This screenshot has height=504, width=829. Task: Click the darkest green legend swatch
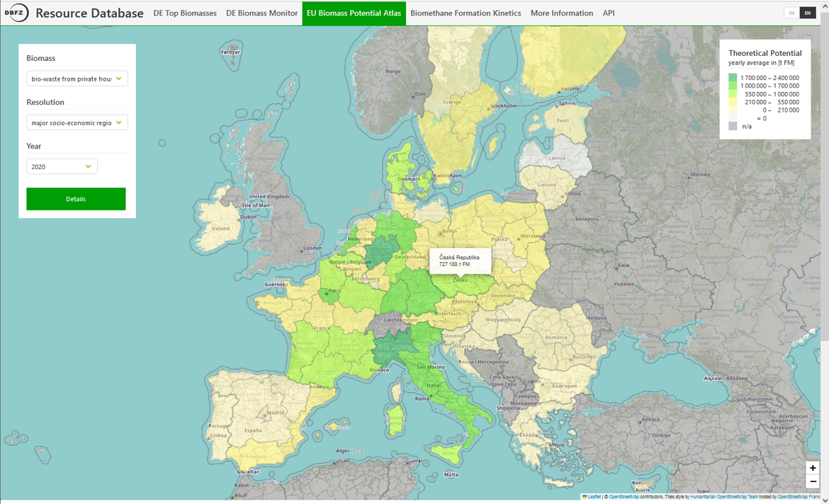[733, 78]
